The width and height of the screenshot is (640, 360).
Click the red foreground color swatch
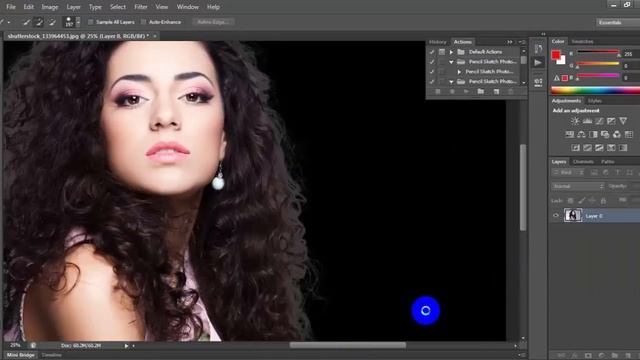[x=556, y=55]
